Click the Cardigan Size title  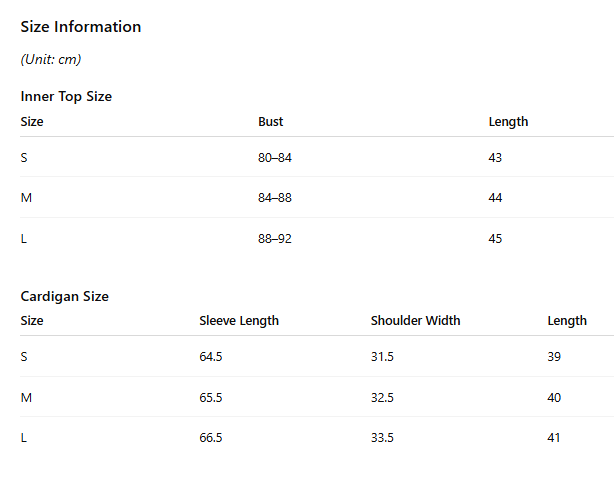(x=65, y=296)
